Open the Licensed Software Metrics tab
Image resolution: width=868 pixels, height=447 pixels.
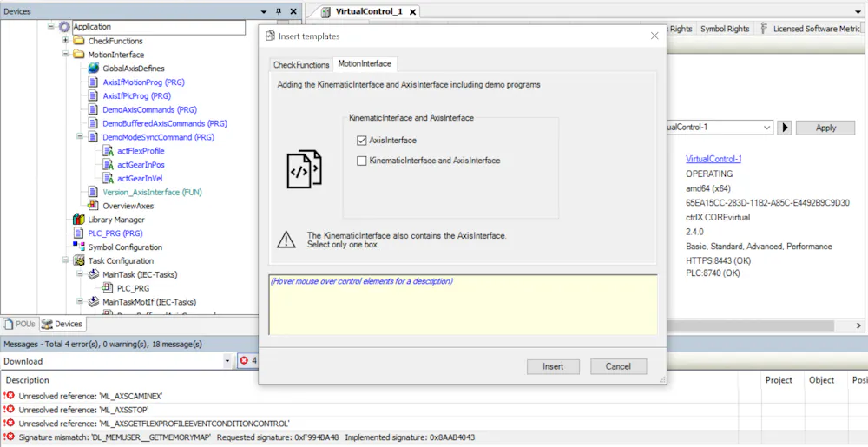tap(811, 29)
